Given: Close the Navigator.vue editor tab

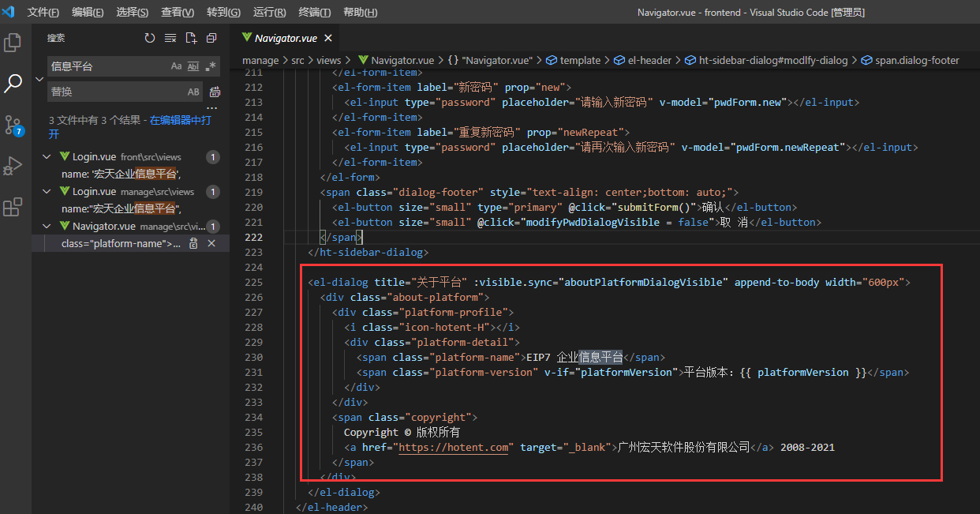Looking at the screenshot, I should (328, 38).
